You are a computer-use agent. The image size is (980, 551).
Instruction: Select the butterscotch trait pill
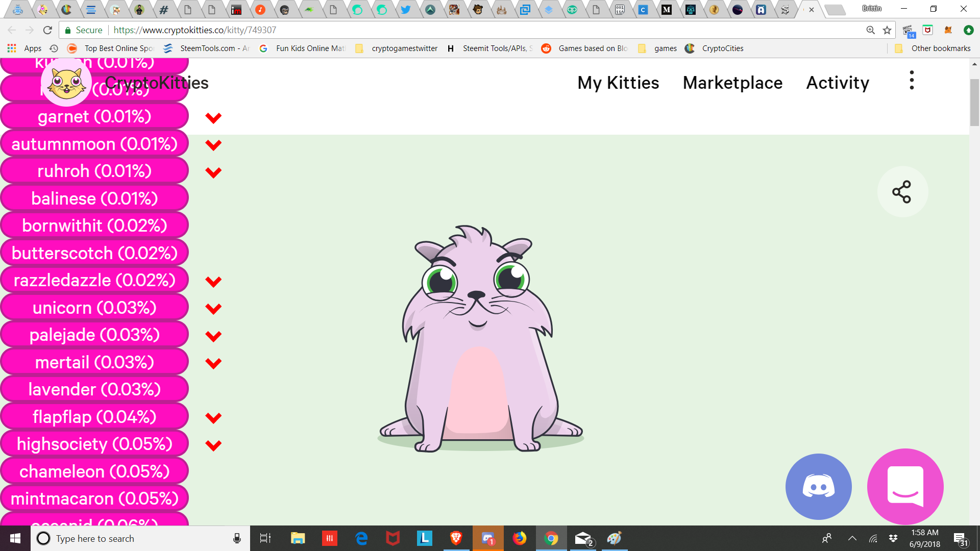pos(94,253)
